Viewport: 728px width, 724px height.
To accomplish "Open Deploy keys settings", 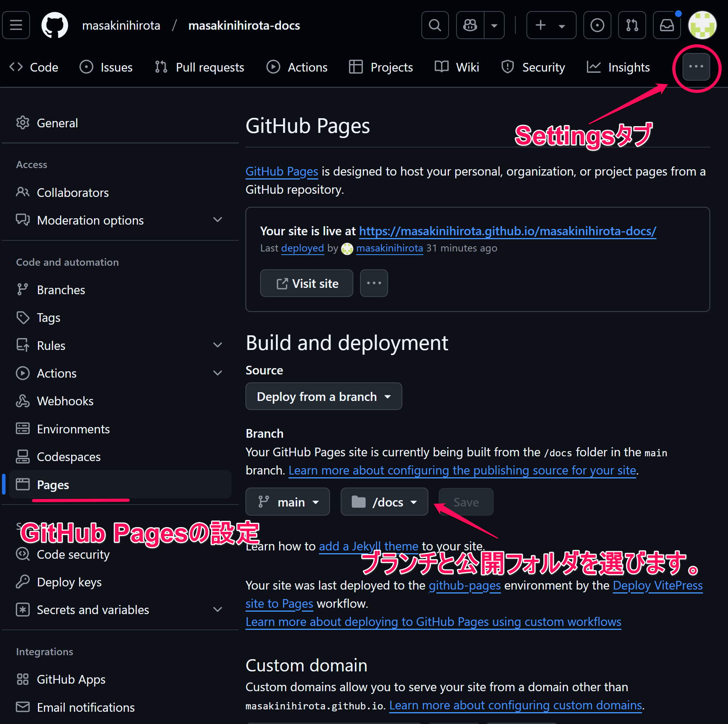I will (x=69, y=582).
